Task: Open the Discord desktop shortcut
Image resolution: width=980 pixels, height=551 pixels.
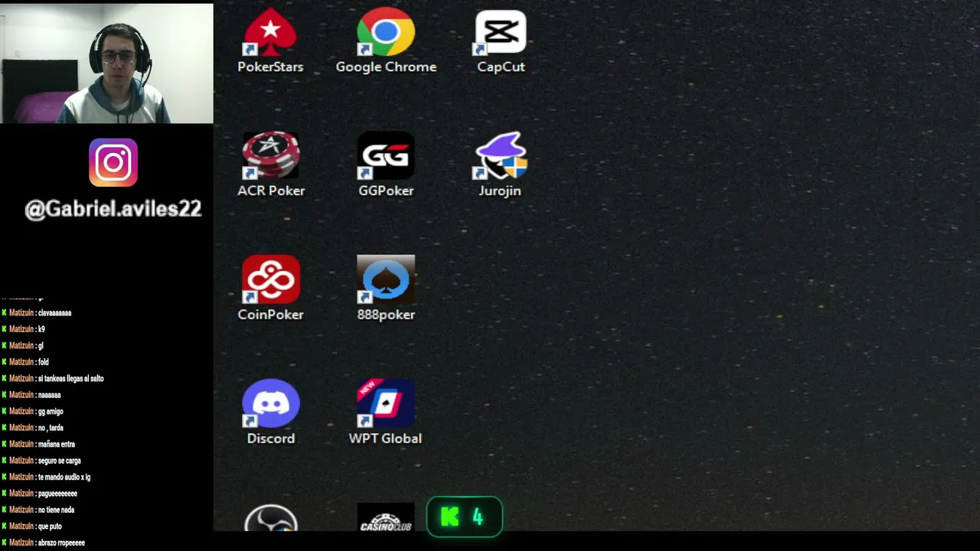Action: [x=271, y=412]
